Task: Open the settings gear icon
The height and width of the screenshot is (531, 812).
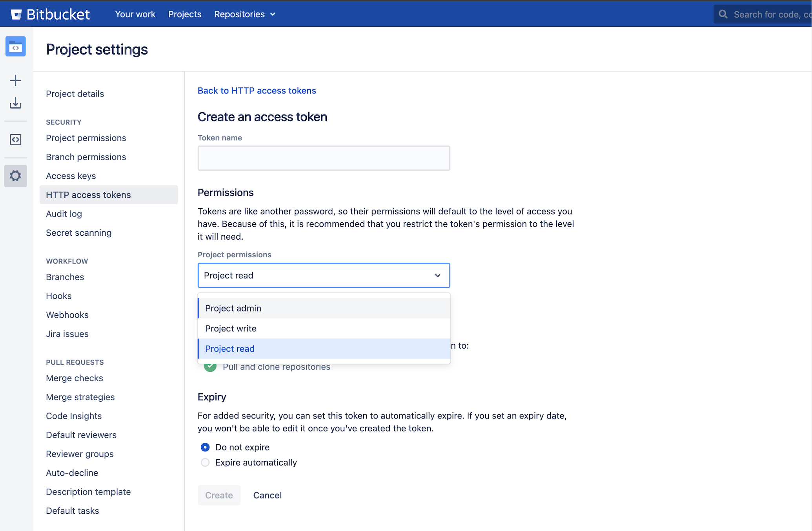Action: [16, 176]
